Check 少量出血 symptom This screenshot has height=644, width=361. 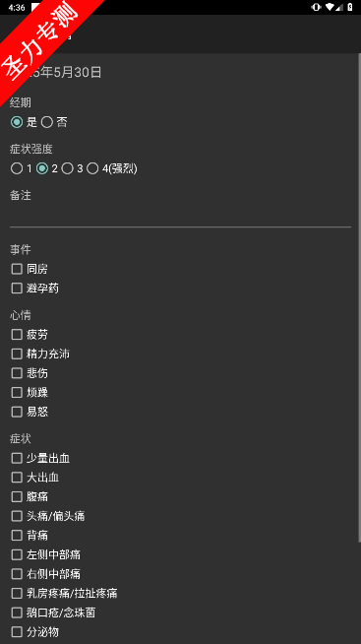(x=39, y=458)
